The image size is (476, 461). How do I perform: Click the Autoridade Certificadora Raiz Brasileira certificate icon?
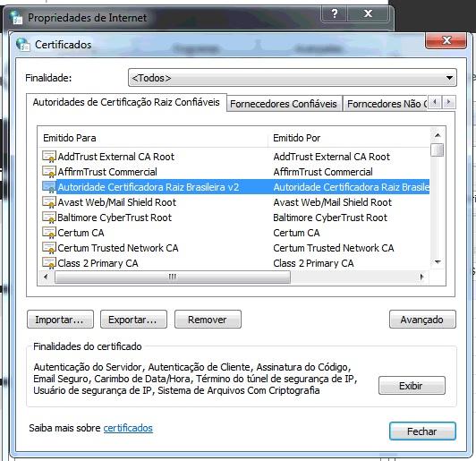[49, 187]
